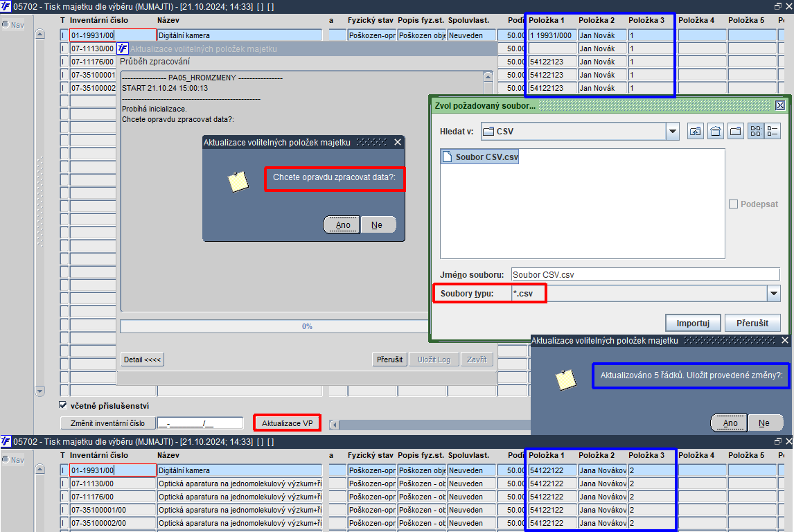
Task: Go up one folder level in file chooser
Action: [695, 131]
